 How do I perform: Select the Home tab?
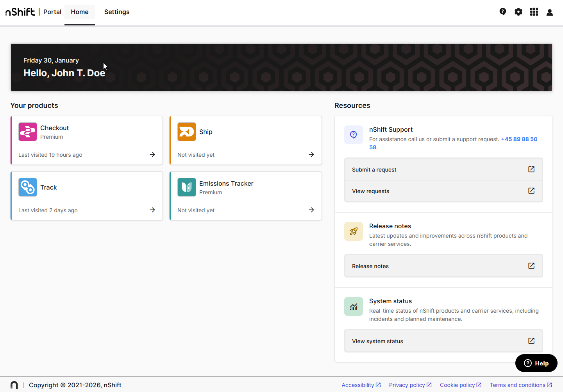coord(80,12)
